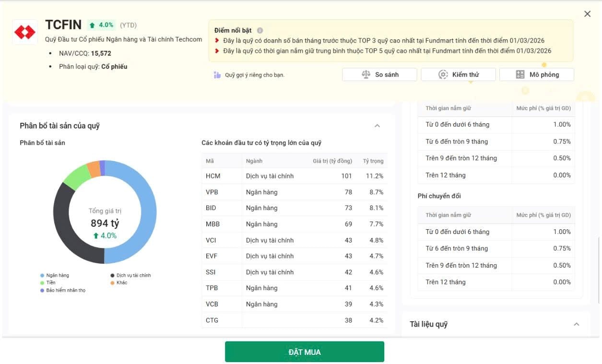
Task: Click the vertical scrollbar on the right
Action: click(x=599, y=271)
